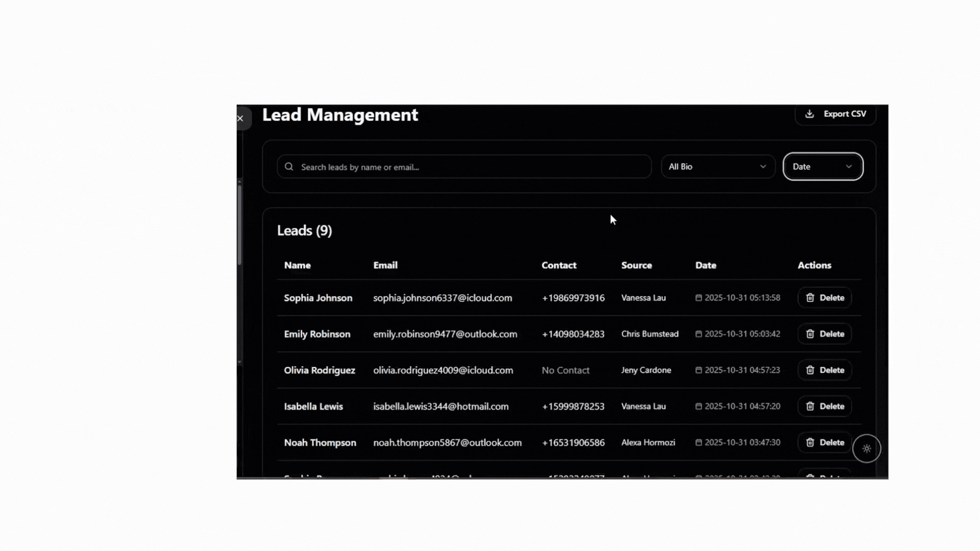This screenshot has height=551, width=980.
Task: Click the Email column header
Action: (x=385, y=265)
